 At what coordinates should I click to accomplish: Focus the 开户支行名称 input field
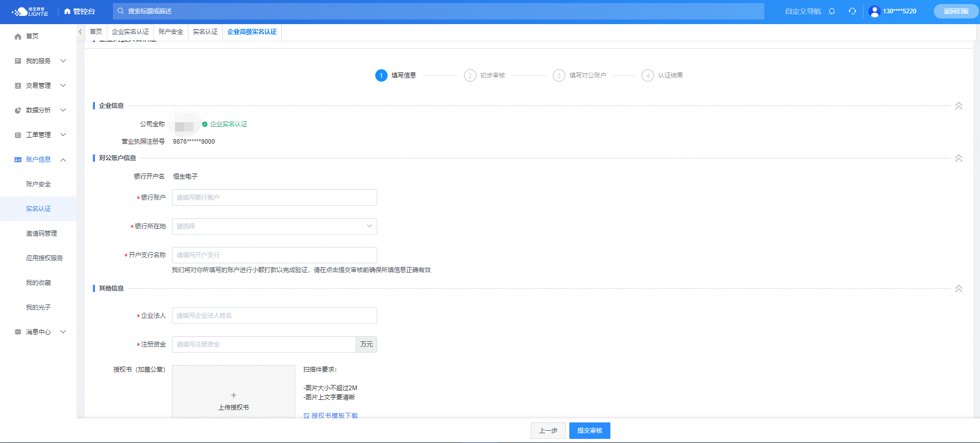pos(275,255)
